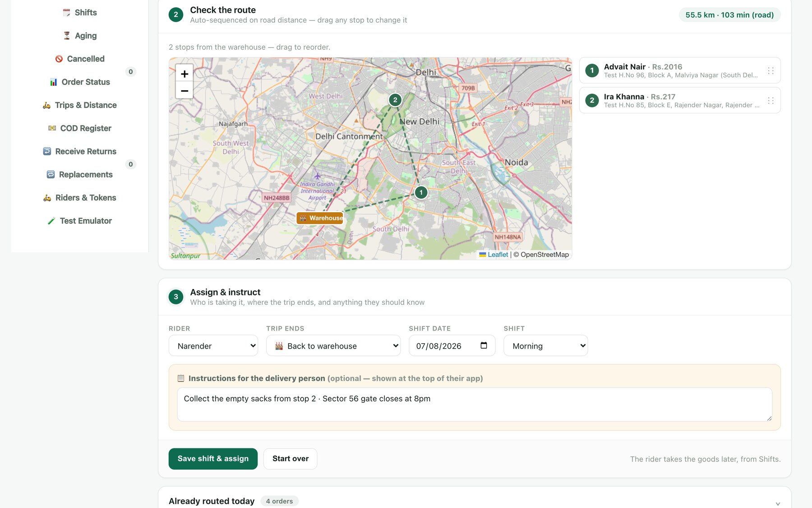This screenshot has width=812, height=508.
Task: Click the delivery instructions text area
Action: point(475,404)
